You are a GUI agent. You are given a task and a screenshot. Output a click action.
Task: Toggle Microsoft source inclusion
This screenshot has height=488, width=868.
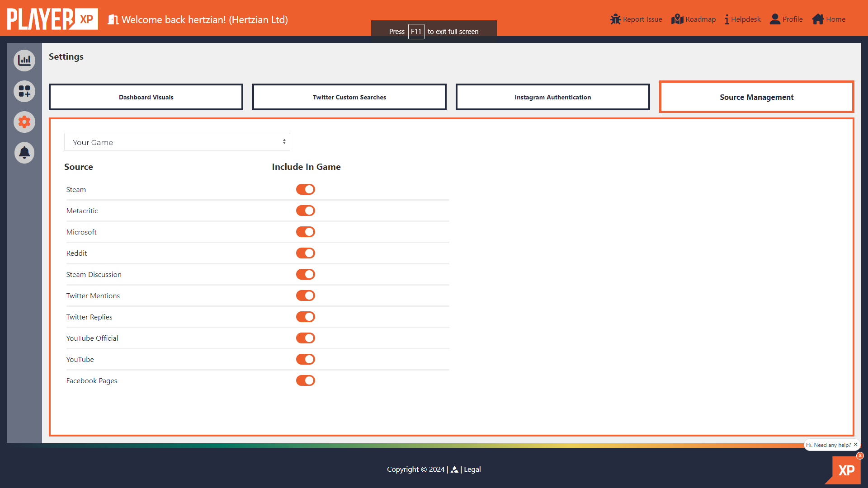pos(306,232)
